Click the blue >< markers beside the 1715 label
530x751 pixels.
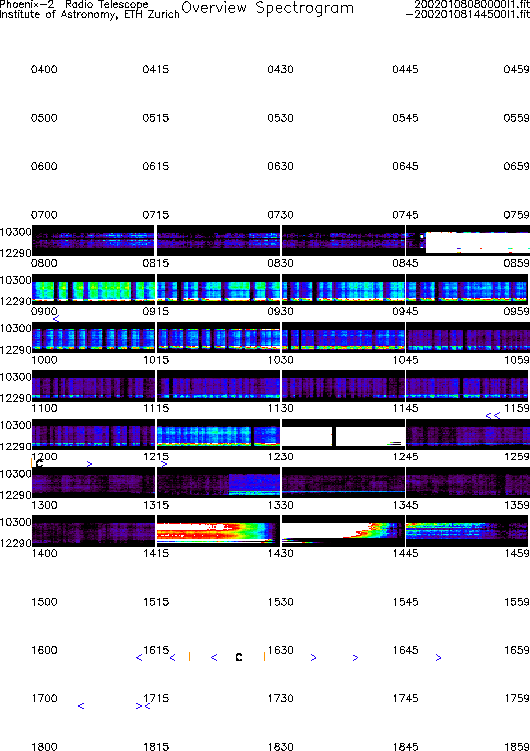coord(143,706)
